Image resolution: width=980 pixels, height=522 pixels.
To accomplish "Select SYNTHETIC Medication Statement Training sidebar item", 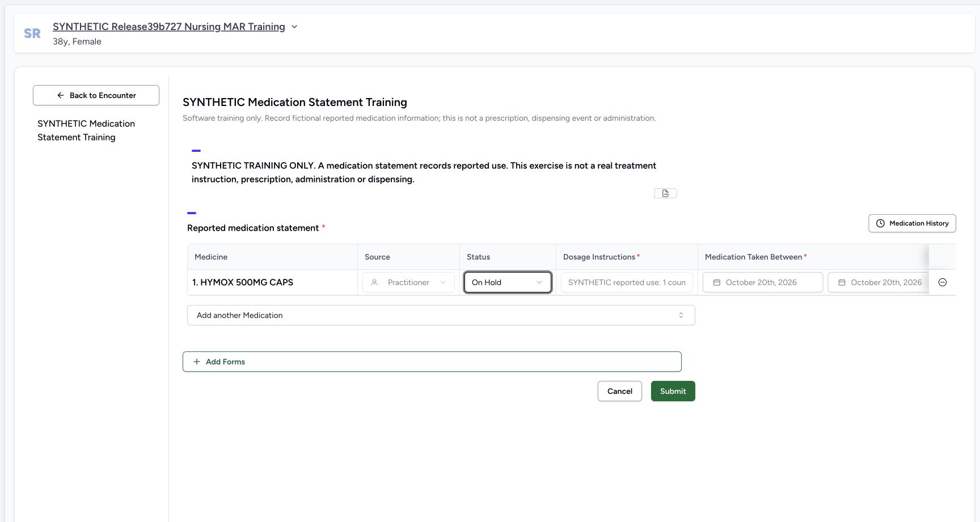I will tap(86, 130).
